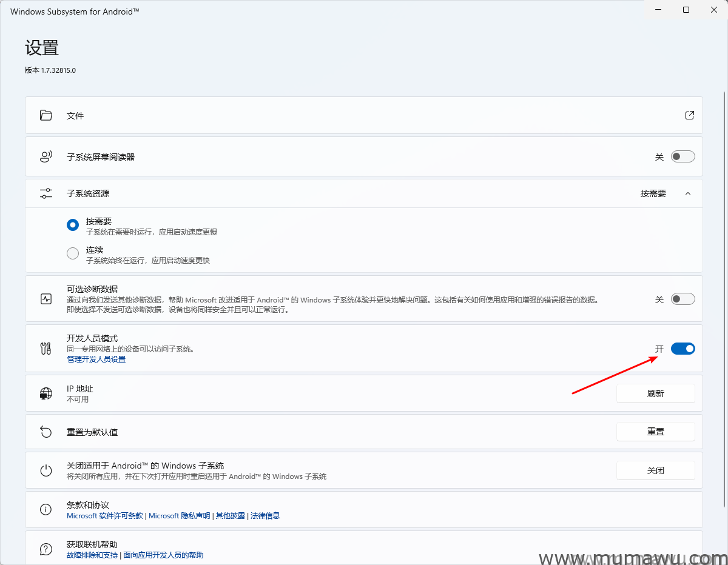
Task: Disable the 开发人员模式 toggle
Action: click(682, 348)
